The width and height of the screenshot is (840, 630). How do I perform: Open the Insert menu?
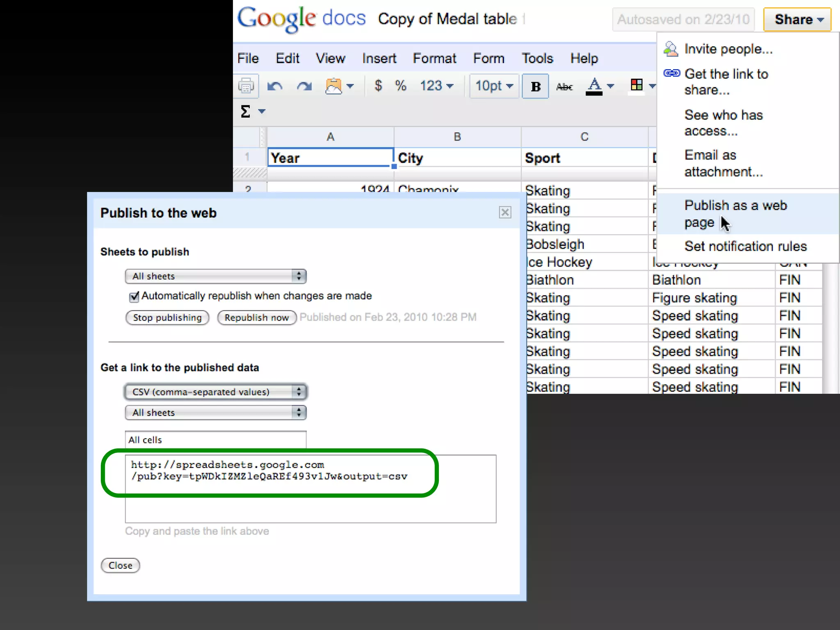point(379,58)
